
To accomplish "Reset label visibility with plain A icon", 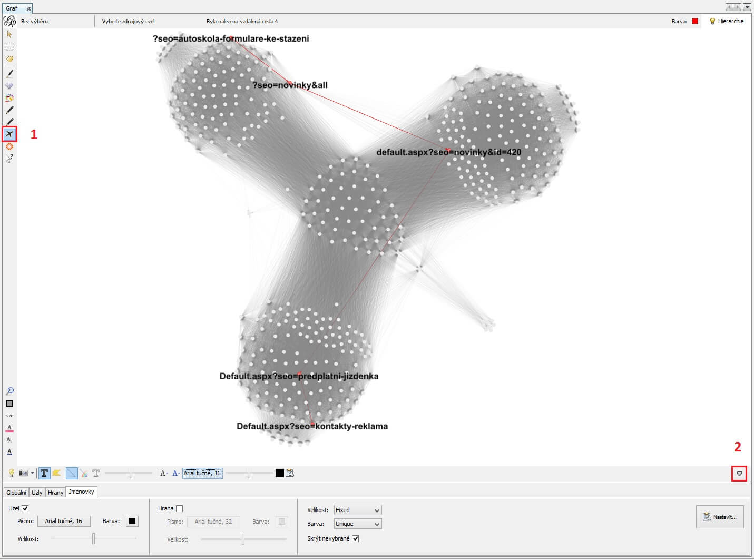I will pyautogui.click(x=9, y=439).
